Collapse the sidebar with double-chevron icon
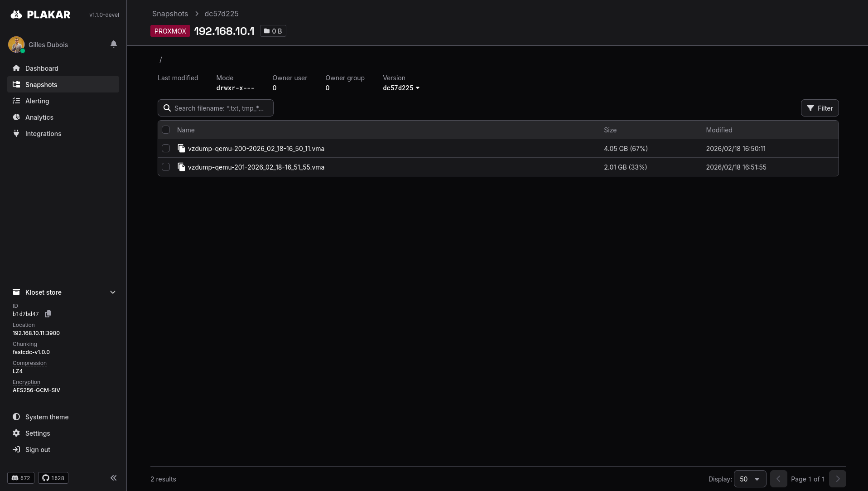This screenshot has height=491, width=868. pyautogui.click(x=113, y=478)
